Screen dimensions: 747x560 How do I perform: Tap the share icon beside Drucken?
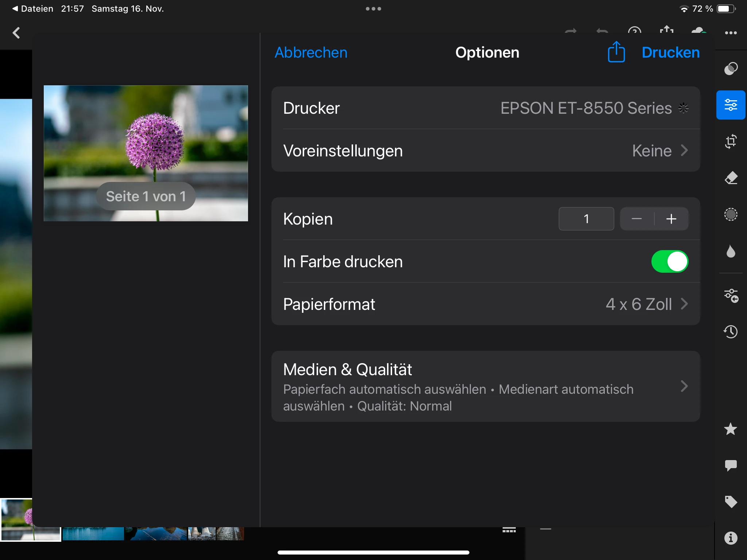pos(616,52)
